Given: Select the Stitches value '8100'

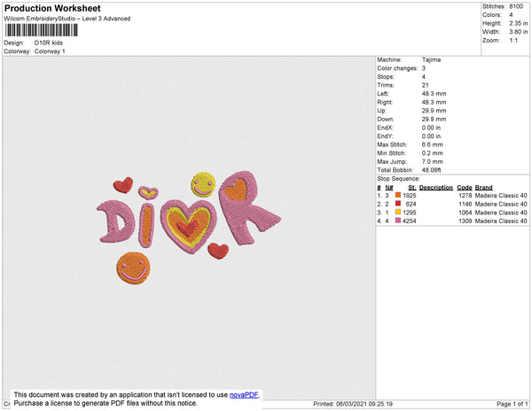Looking at the screenshot, I should click(x=516, y=6).
